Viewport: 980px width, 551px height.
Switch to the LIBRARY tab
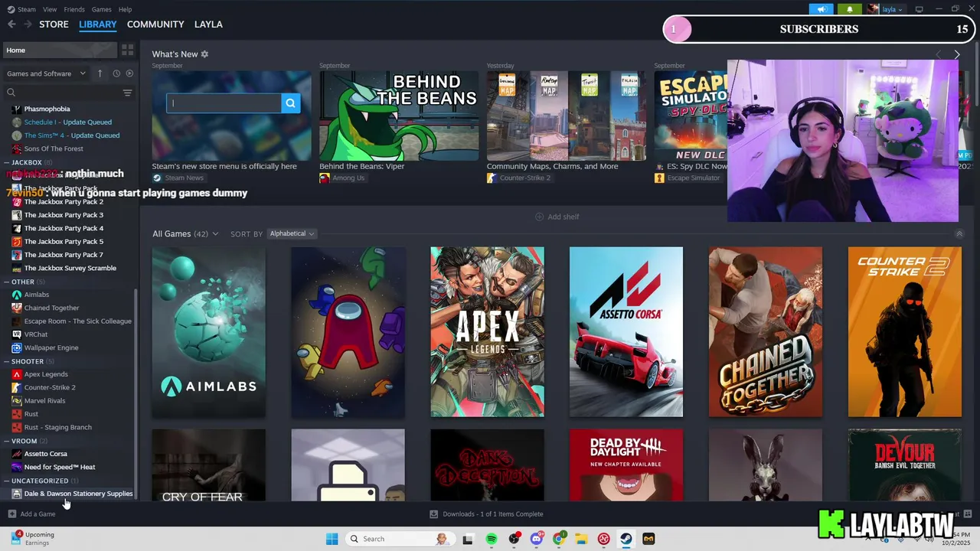[98, 24]
